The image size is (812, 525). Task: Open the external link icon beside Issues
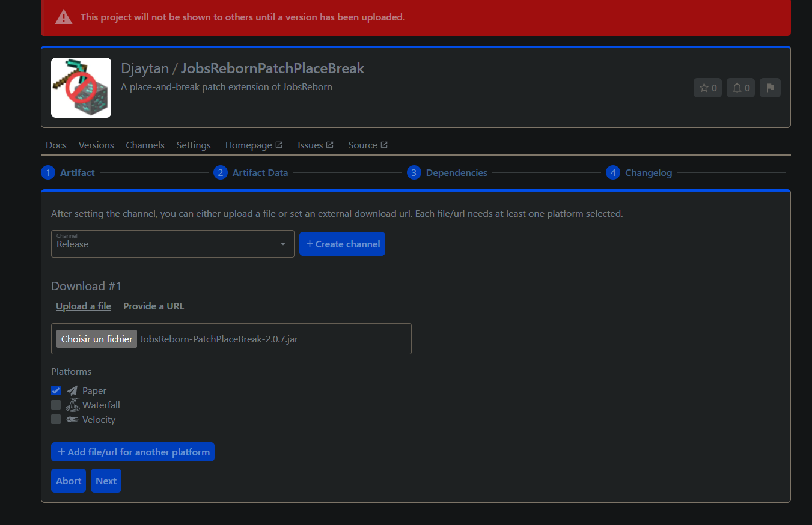coord(330,144)
